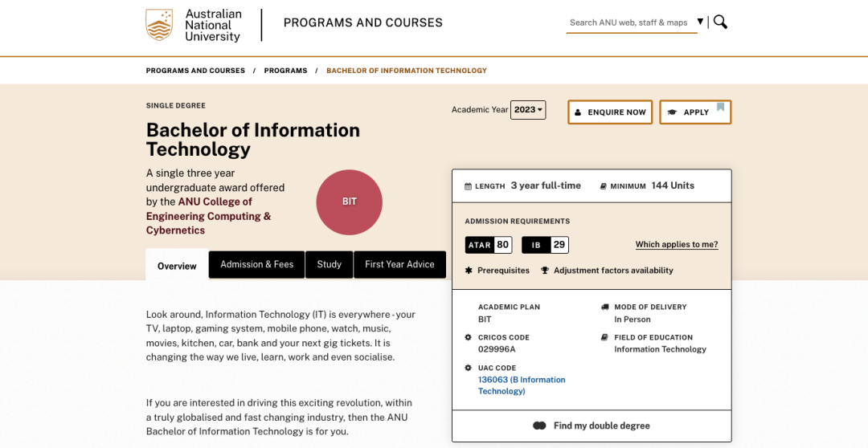
Task: Click the red BIT circle badge
Action: pos(350,202)
